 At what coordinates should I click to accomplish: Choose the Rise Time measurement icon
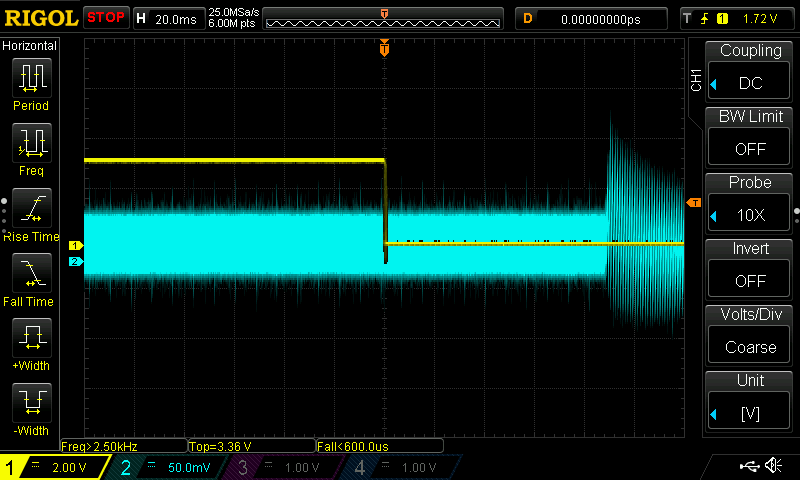coord(31,209)
